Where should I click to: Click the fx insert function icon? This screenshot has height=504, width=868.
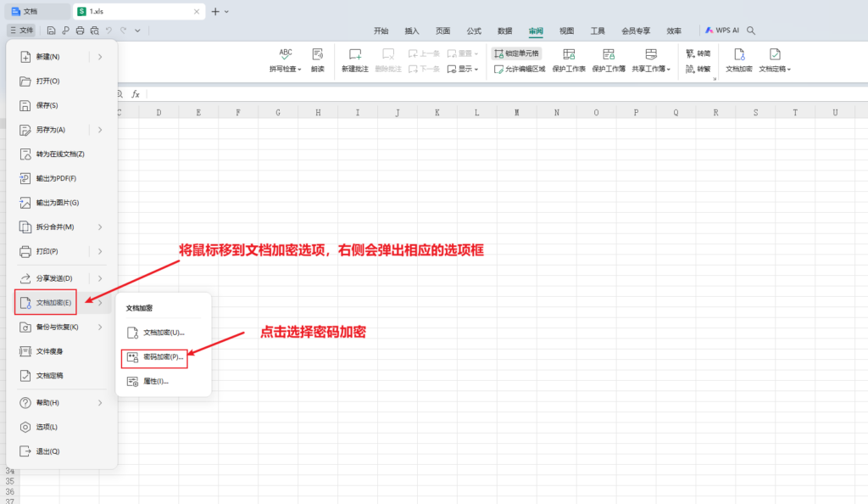pos(135,94)
